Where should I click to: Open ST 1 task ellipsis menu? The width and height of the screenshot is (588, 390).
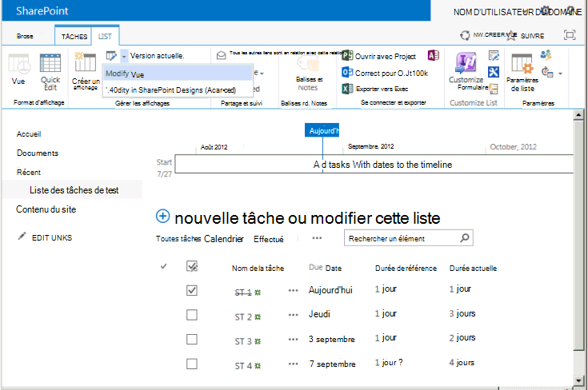(294, 290)
